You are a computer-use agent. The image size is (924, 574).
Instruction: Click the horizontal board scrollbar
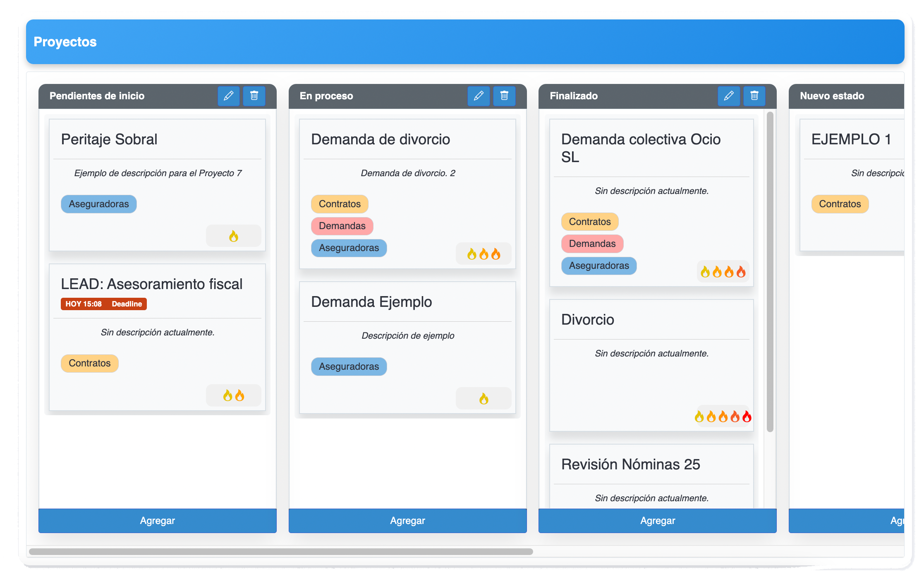coord(281,552)
